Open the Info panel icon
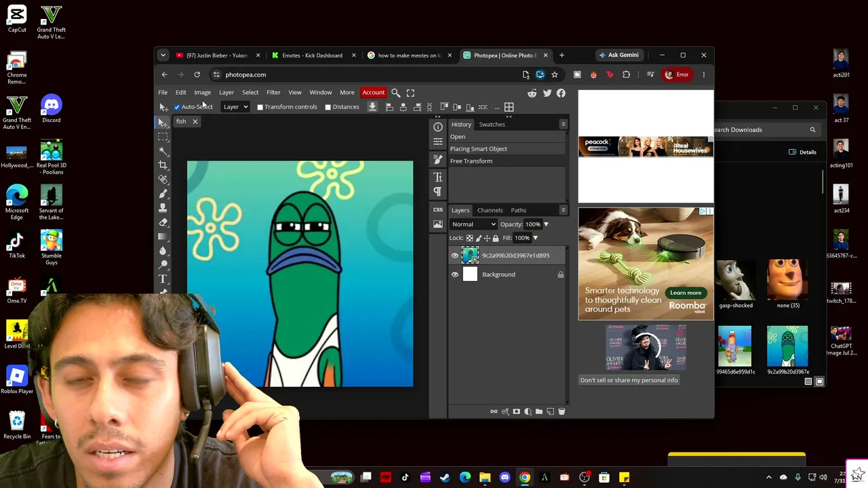868x488 pixels. pyautogui.click(x=438, y=127)
